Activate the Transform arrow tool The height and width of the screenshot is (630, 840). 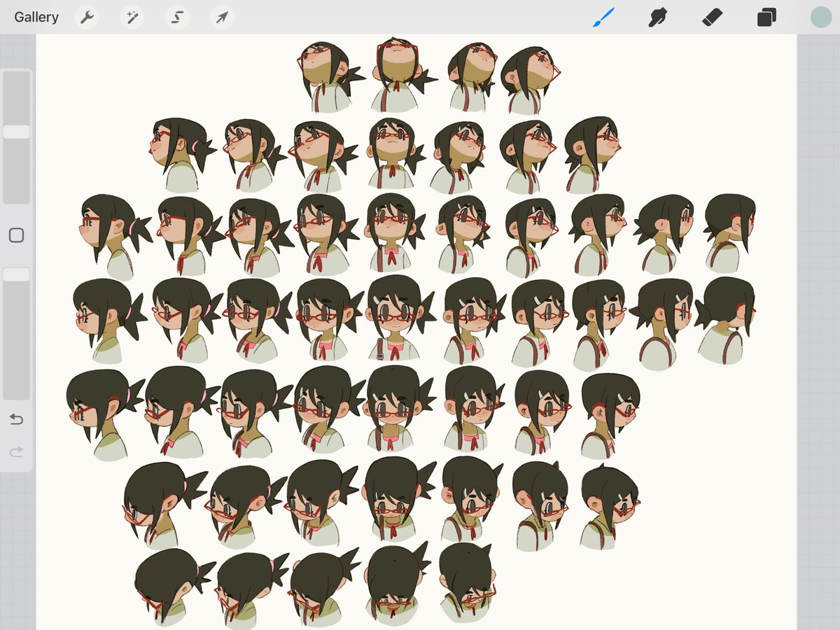tap(221, 17)
